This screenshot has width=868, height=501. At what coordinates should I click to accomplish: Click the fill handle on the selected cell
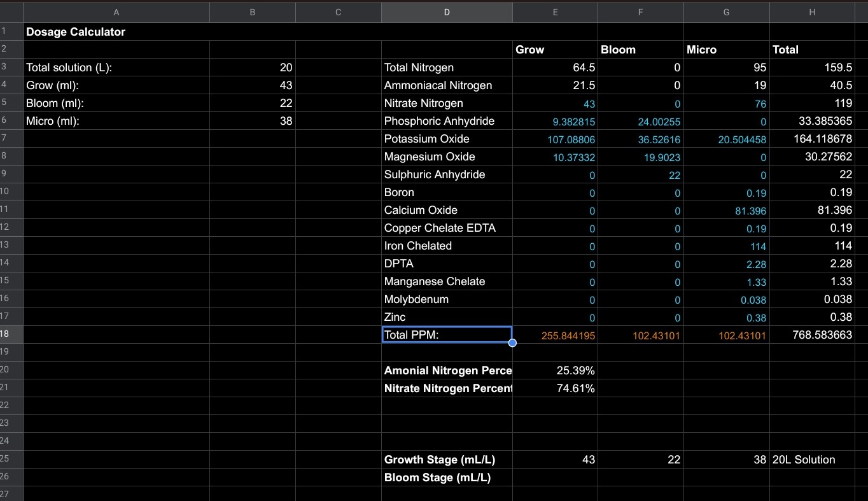[x=512, y=343]
